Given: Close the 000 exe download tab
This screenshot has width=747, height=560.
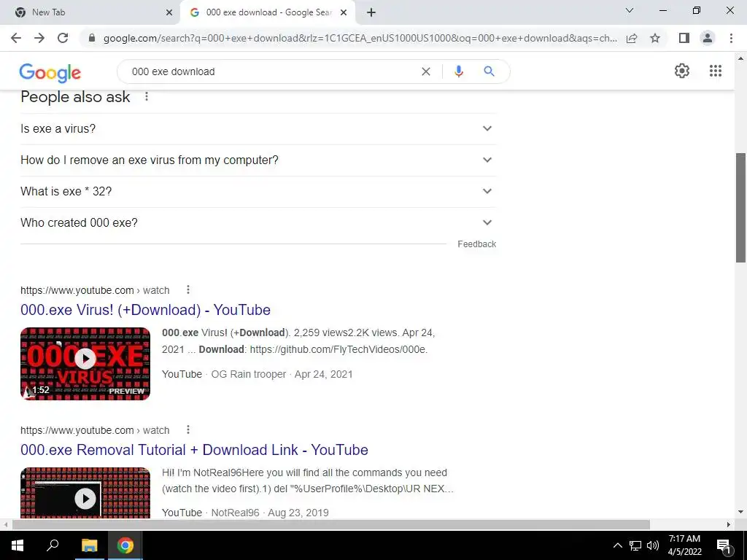Looking at the screenshot, I should coord(344,13).
